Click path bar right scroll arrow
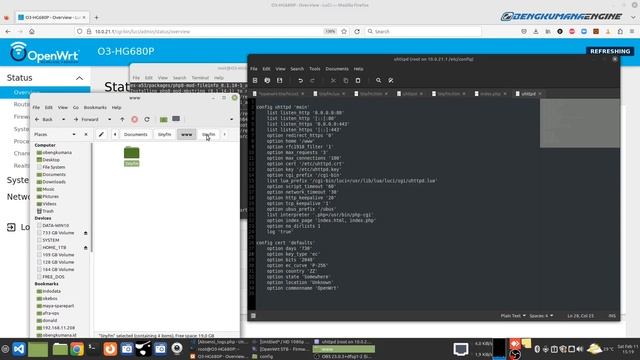The width and height of the screenshot is (640, 360). tap(224, 134)
